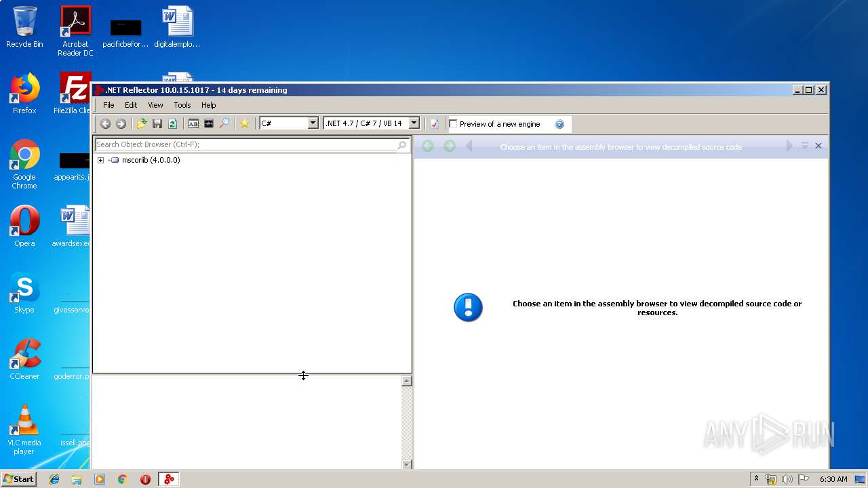
Task: Click the volume speaker tray icon
Action: point(787,479)
